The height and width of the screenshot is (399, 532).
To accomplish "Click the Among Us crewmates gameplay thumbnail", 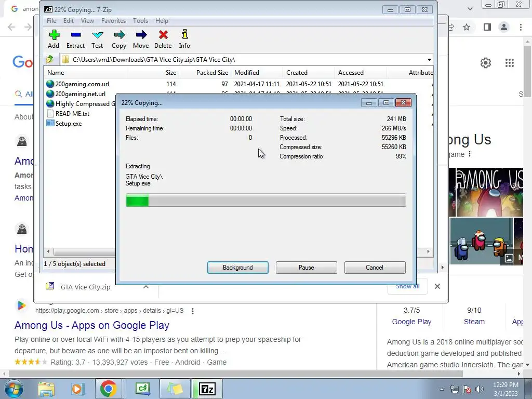I will (x=481, y=241).
